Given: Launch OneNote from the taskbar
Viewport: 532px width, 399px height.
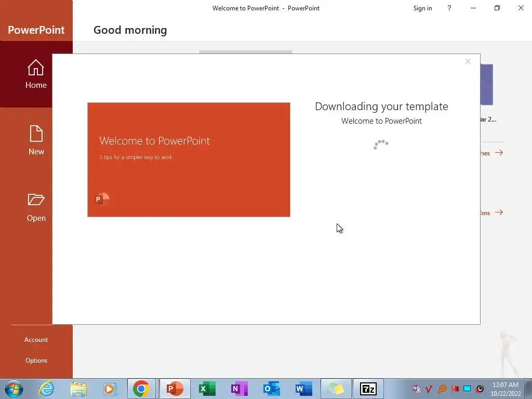Looking at the screenshot, I should tap(239, 389).
